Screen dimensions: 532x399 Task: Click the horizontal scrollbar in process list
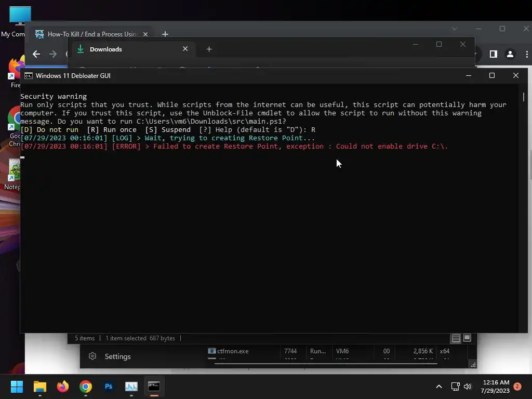pyautogui.click(x=326, y=363)
